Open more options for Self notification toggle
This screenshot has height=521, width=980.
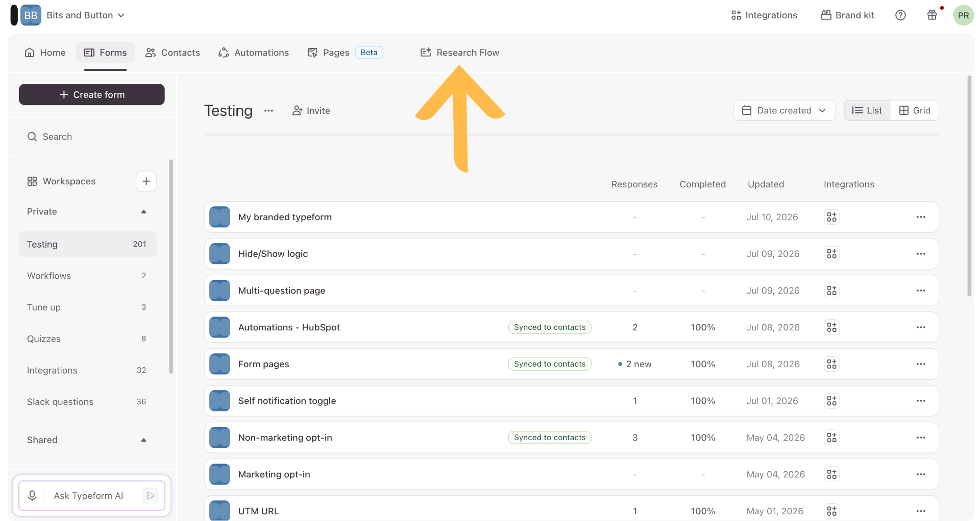[x=921, y=401]
